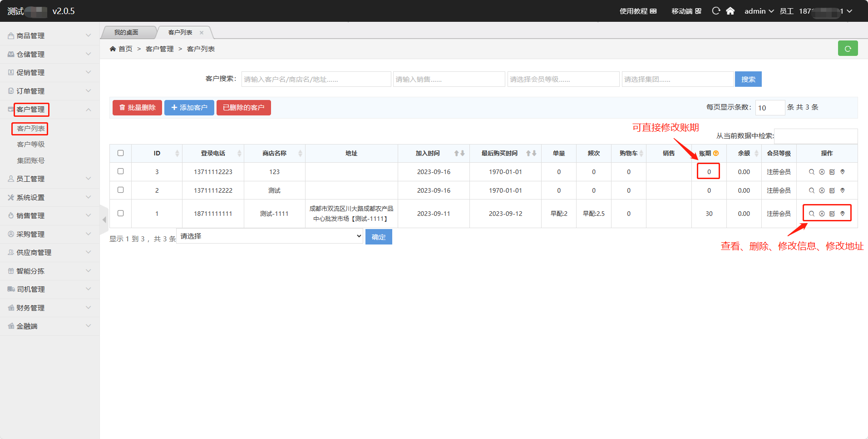Click the edit info icon for customer ID 2

[832, 190]
